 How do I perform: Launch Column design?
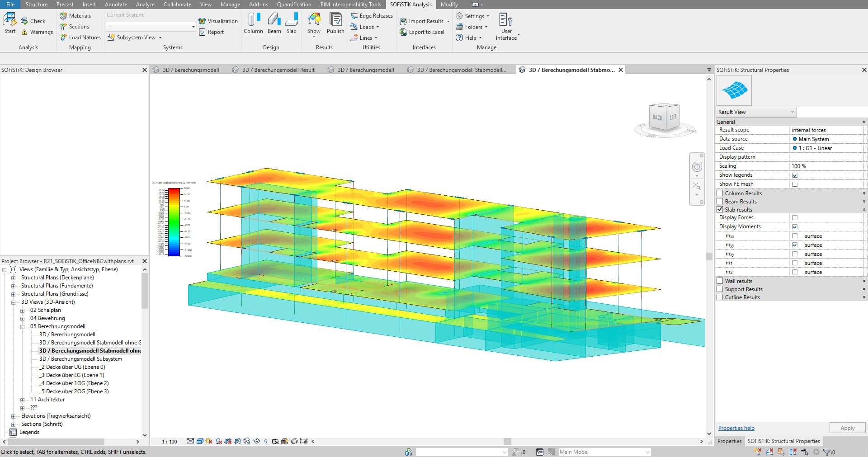coord(253,24)
